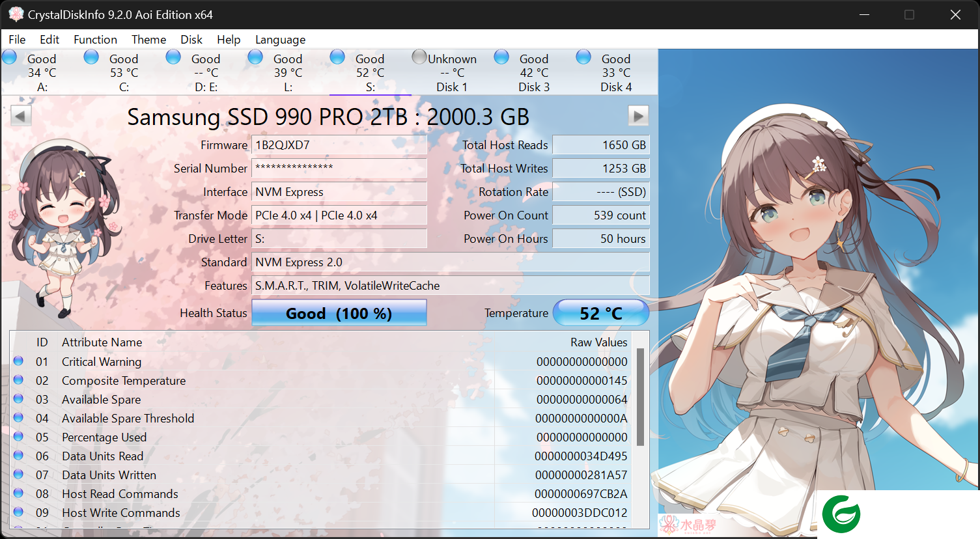Click the Standard NVM Express 2.0 field
The height and width of the screenshot is (539, 980).
pos(451,262)
